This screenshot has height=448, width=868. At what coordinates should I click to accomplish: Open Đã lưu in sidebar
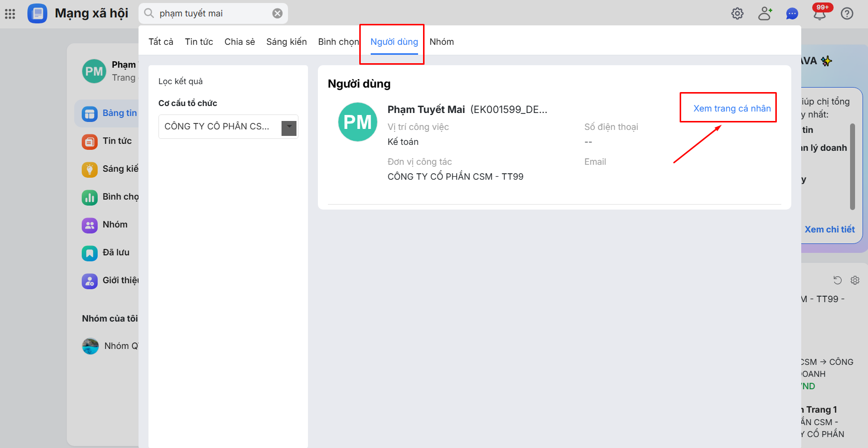[x=116, y=252]
